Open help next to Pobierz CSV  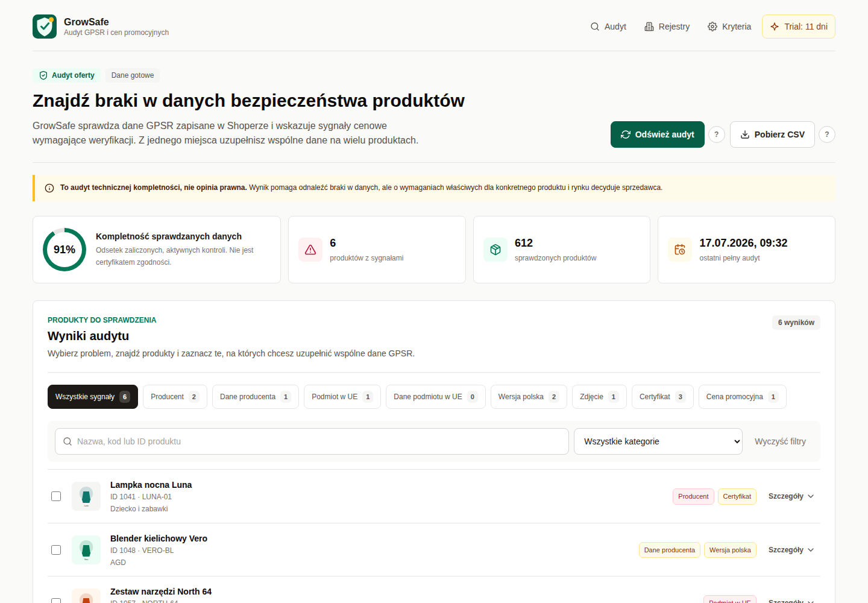pos(827,134)
